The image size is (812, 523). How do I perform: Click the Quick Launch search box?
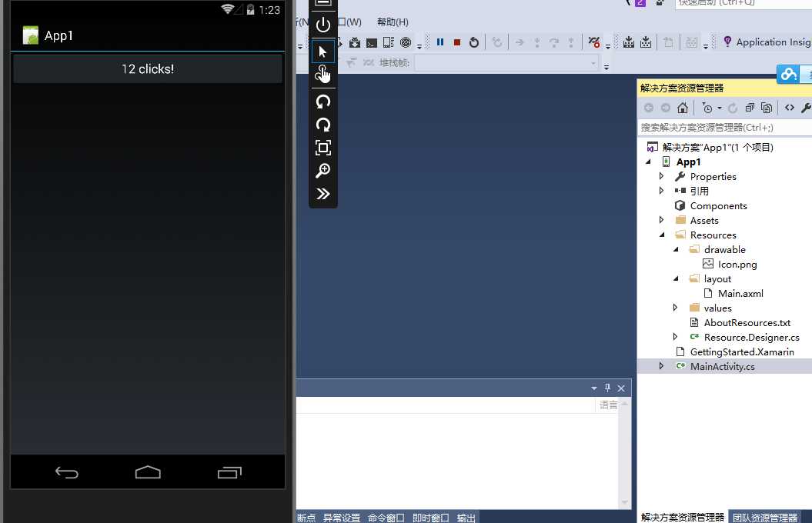[x=743, y=3]
